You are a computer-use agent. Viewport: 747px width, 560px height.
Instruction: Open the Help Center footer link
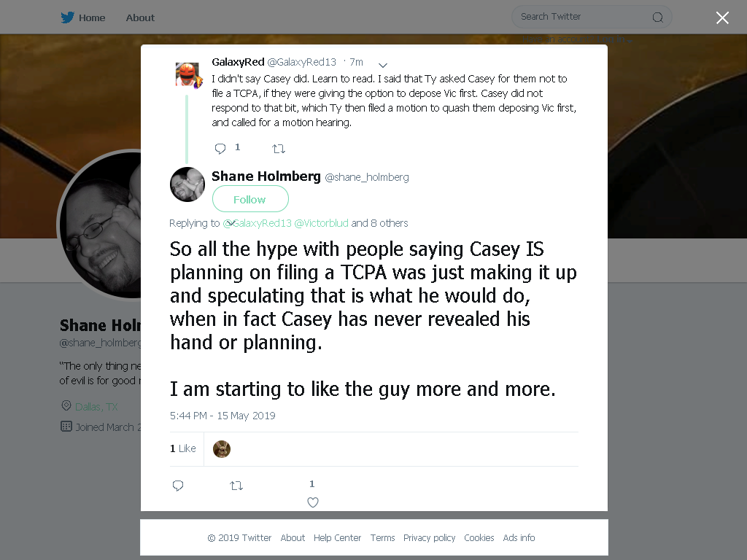[x=337, y=537]
